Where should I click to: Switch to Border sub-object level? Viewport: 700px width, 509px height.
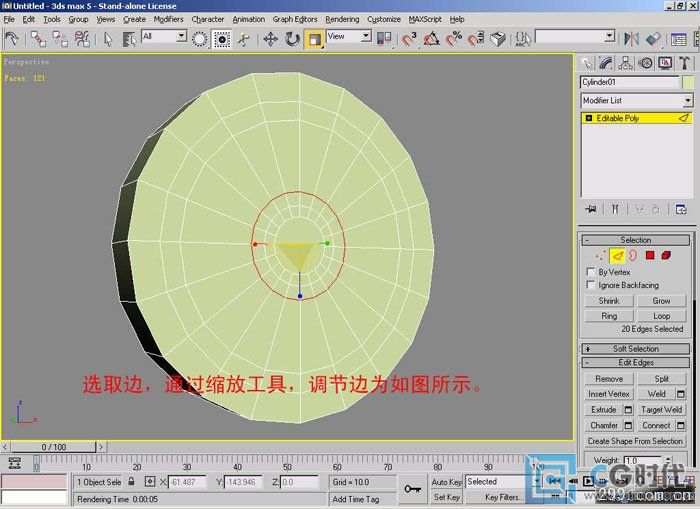(633, 255)
